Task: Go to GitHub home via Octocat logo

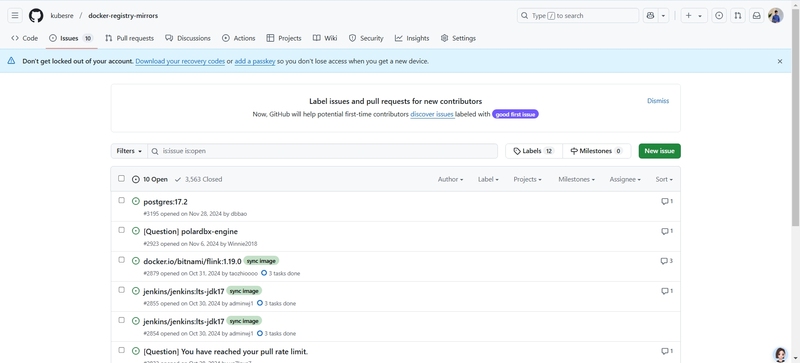Action: [36, 16]
